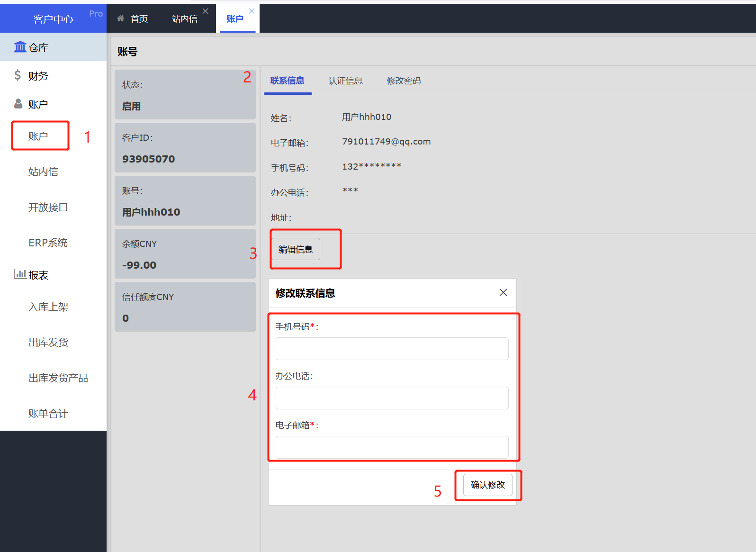Collapse the 账户 parent sidebar section
756x552 pixels.
coord(53,104)
